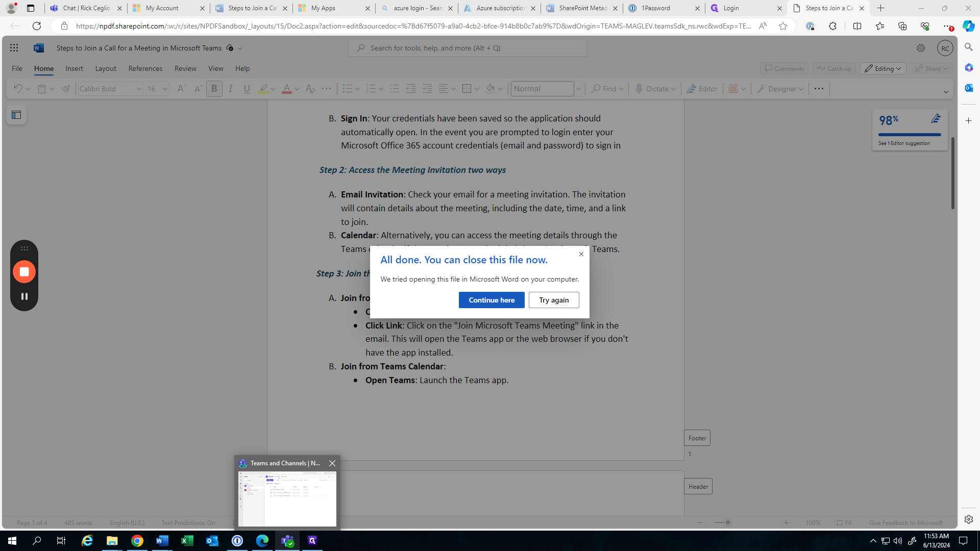Switch to the 1Password browser tab
This screenshot has height=551, width=980.
(664, 8)
